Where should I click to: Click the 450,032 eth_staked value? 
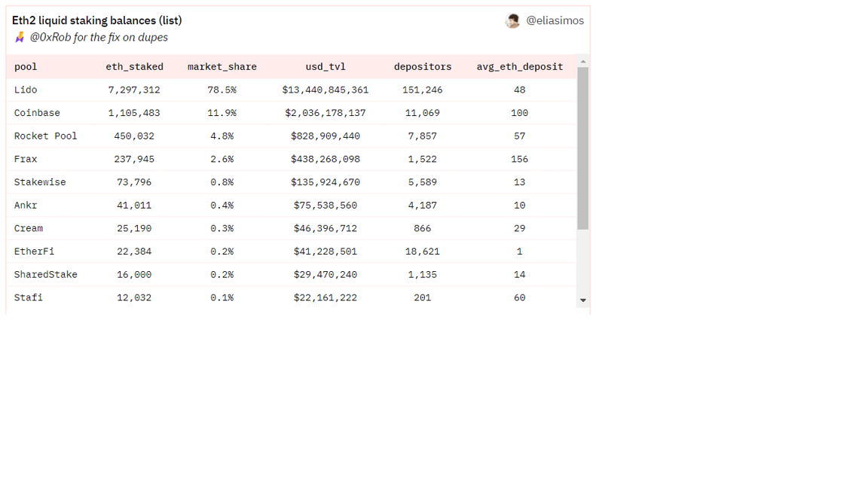pyautogui.click(x=134, y=136)
